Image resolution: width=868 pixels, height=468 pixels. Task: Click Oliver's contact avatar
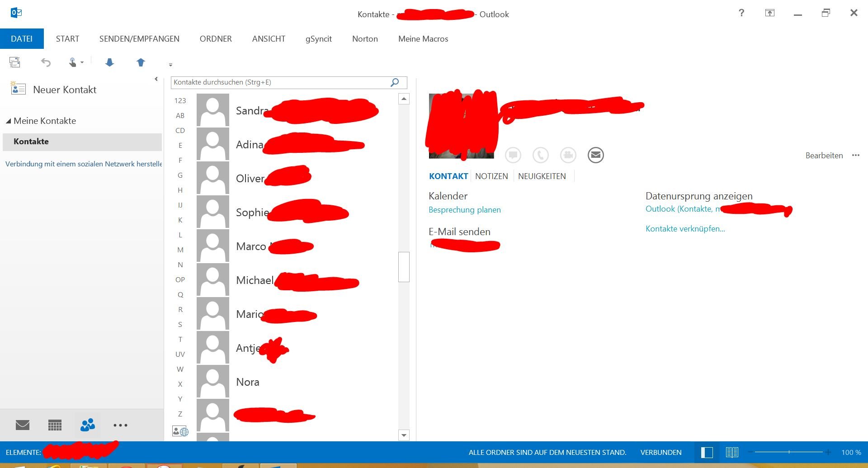point(213,178)
